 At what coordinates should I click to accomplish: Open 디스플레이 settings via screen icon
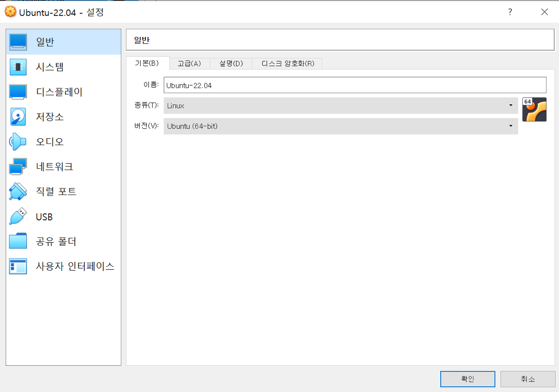coord(18,92)
